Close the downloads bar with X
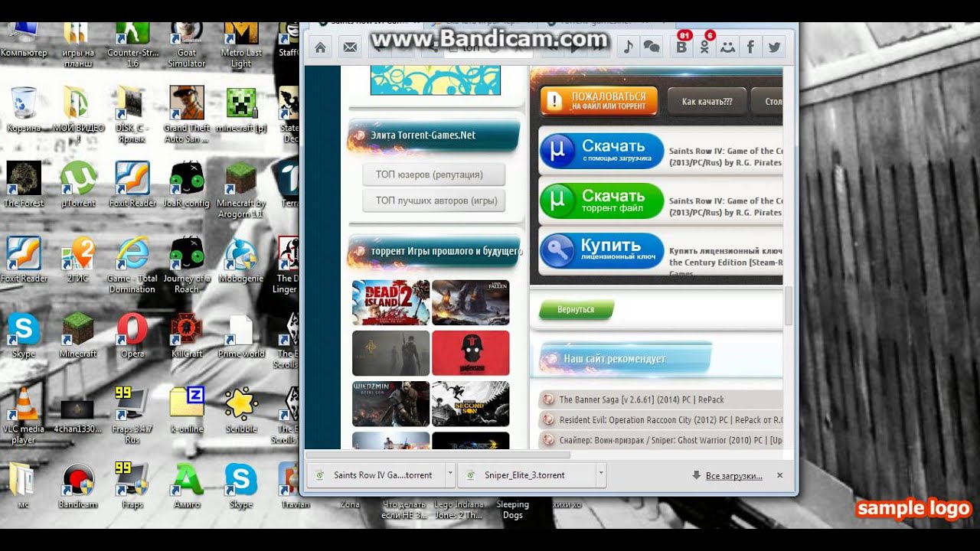The image size is (980, 551). pyautogui.click(x=779, y=475)
